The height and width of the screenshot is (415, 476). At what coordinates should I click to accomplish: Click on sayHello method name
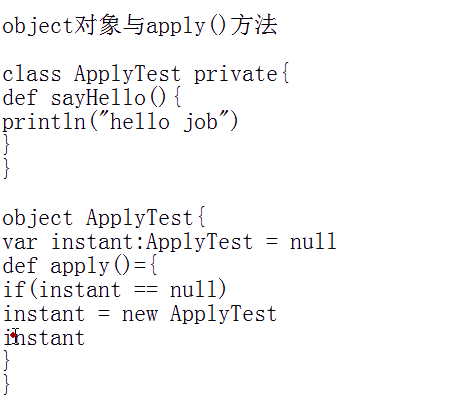[98, 98]
